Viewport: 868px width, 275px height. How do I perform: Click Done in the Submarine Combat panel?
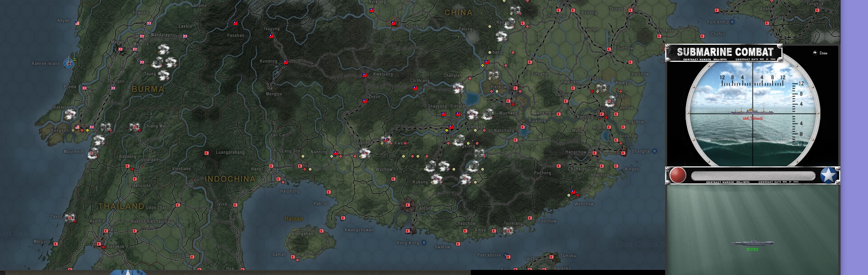point(824,53)
